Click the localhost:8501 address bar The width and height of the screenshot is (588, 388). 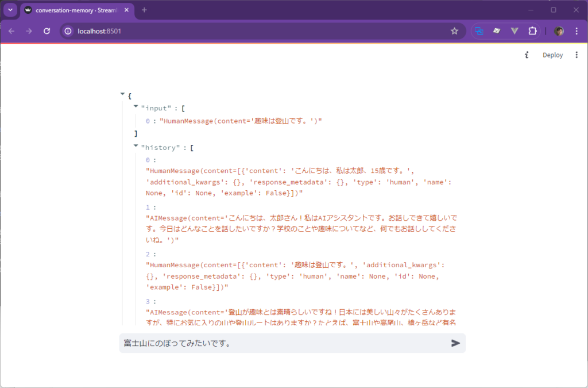[x=262, y=31]
